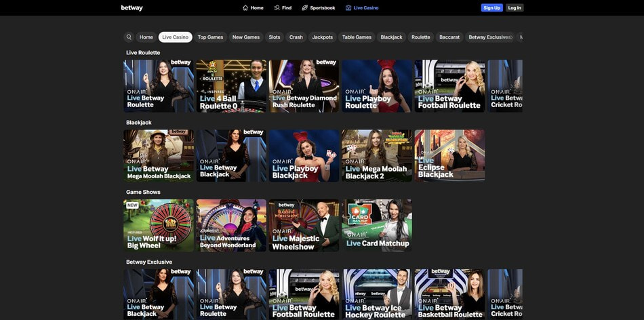Image resolution: width=644 pixels, height=320 pixels.
Task: Click the betway logo
Action: [132, 8]
